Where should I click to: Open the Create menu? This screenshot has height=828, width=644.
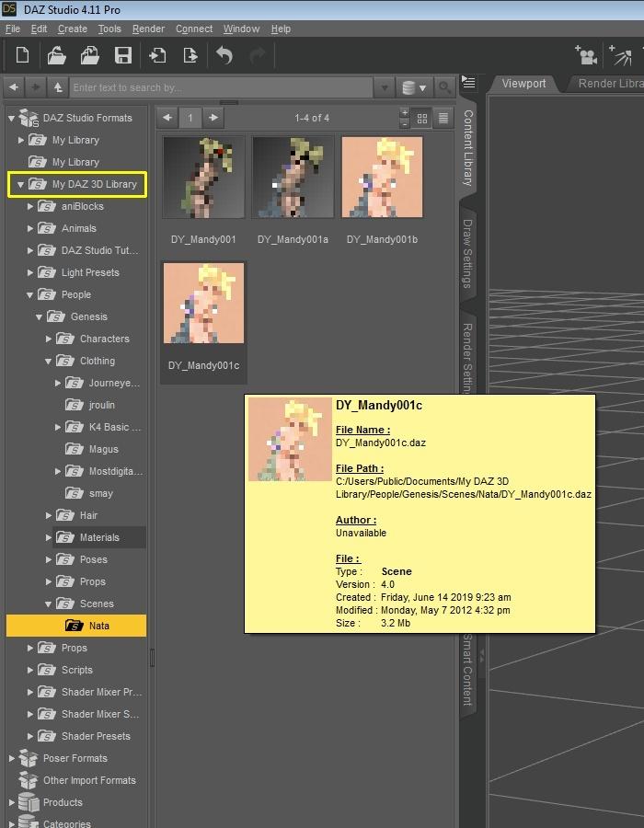tap(73, 29)
